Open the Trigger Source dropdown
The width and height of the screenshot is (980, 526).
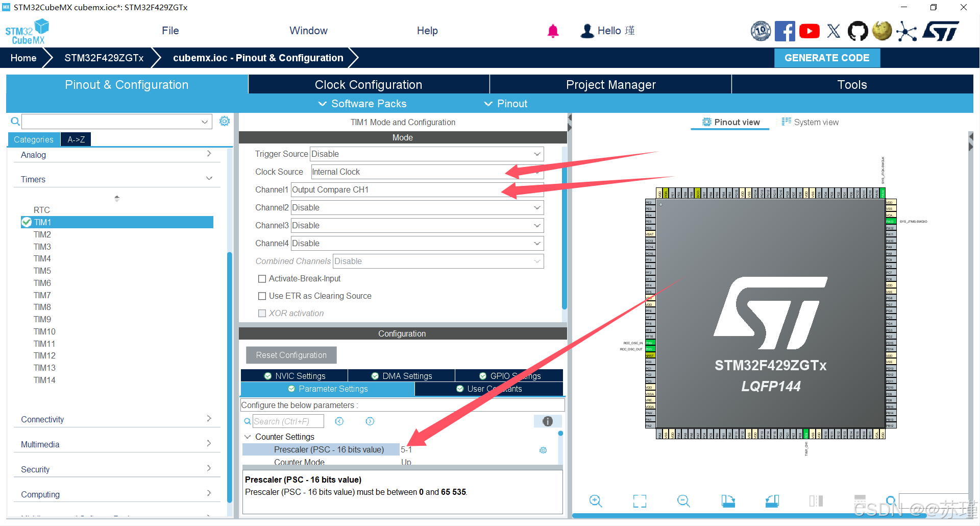pyautogui.click(x=427, y=154)
